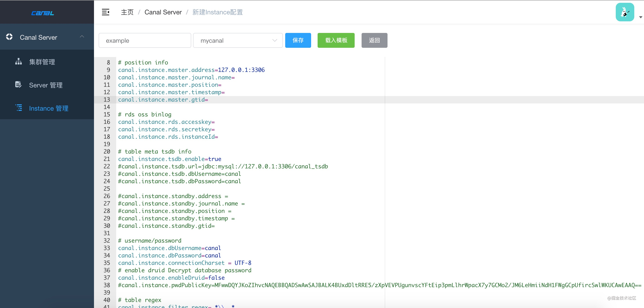Click the Instance management list icon
This screenshot has height=308, width=644.
coord(19,108)
